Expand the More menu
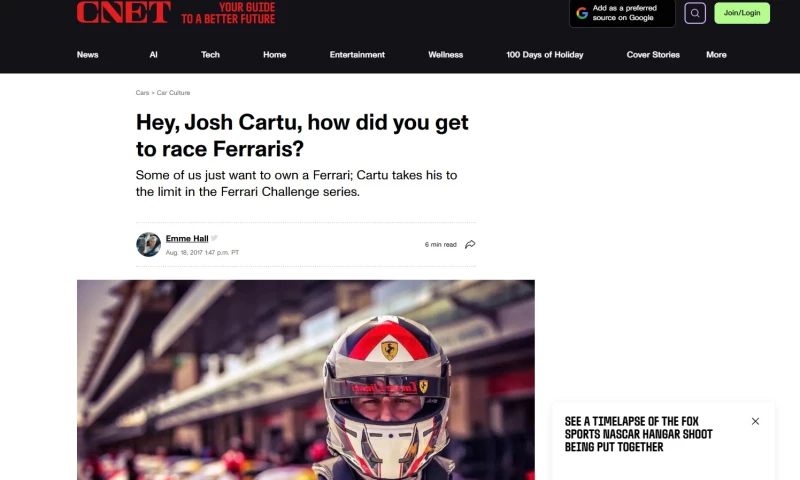Viewport: 800px width, 480px height. [716, 55]
